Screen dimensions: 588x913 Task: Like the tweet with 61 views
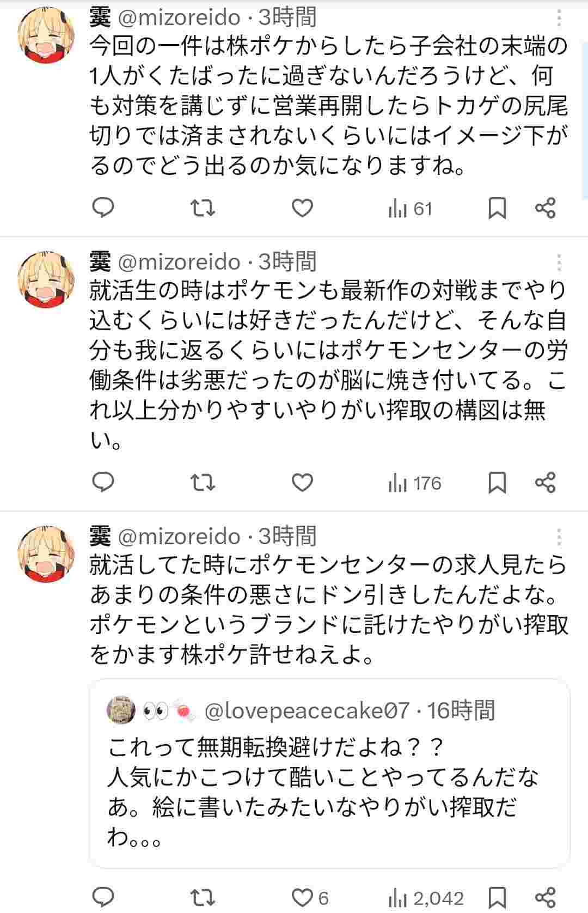click(302, 208)
